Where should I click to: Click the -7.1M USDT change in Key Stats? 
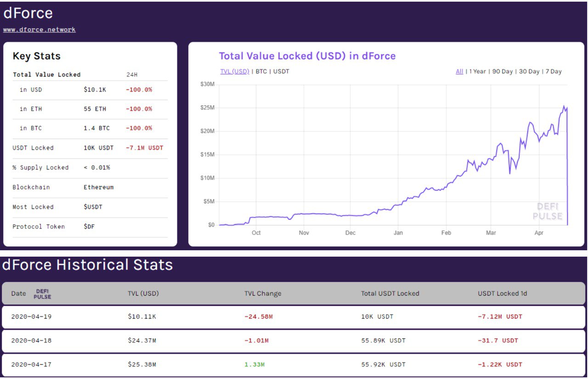point(145,148)
